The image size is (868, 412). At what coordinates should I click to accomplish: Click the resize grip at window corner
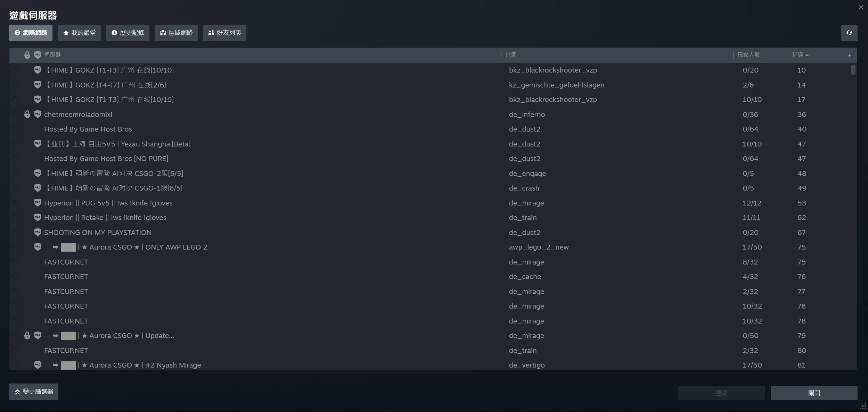863,407
